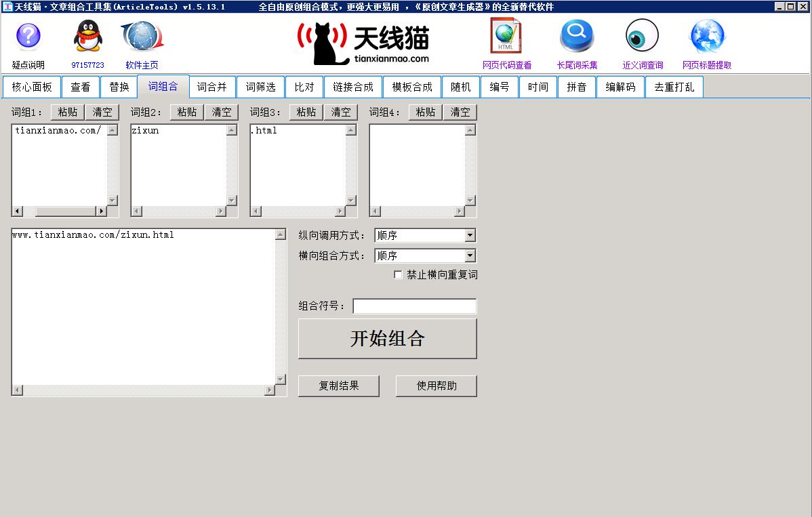Switch to the 时间 tab
812x517 pixels.
538,87
